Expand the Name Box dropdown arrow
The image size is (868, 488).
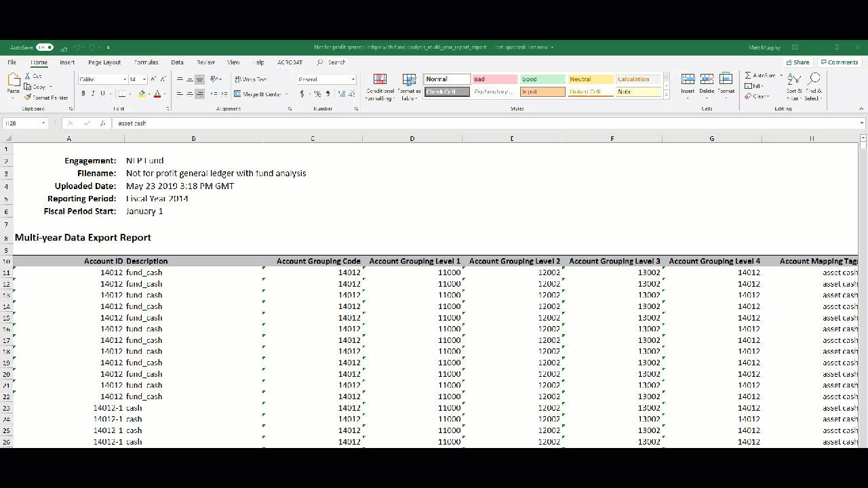(x=43, y=123)
